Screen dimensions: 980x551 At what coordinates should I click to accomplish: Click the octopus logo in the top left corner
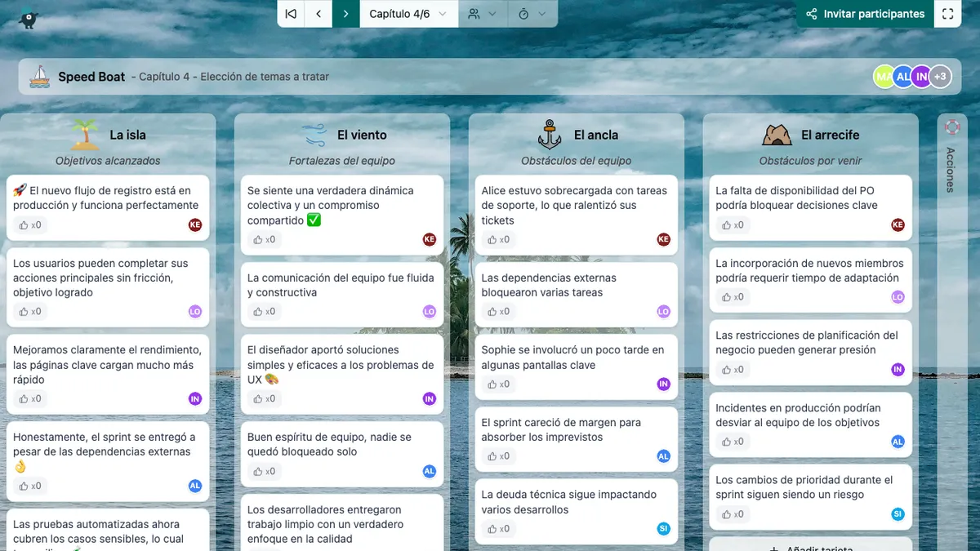pyautogui.click(x=29, y=16)
